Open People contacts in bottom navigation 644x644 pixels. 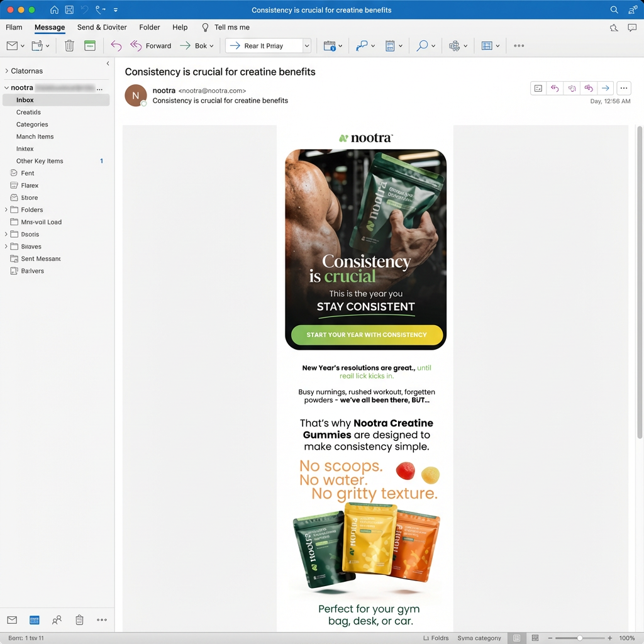(57, 620)
